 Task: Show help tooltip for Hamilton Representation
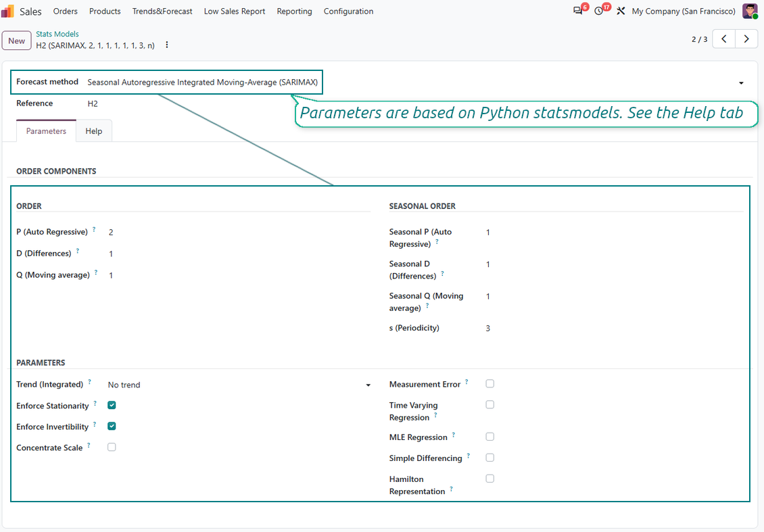451,489
